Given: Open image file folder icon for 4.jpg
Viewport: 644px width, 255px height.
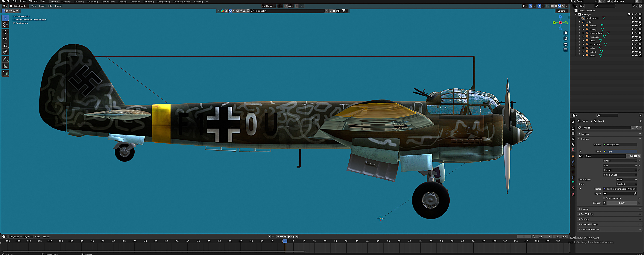Looking at the screenshot, I should [635, 156].
